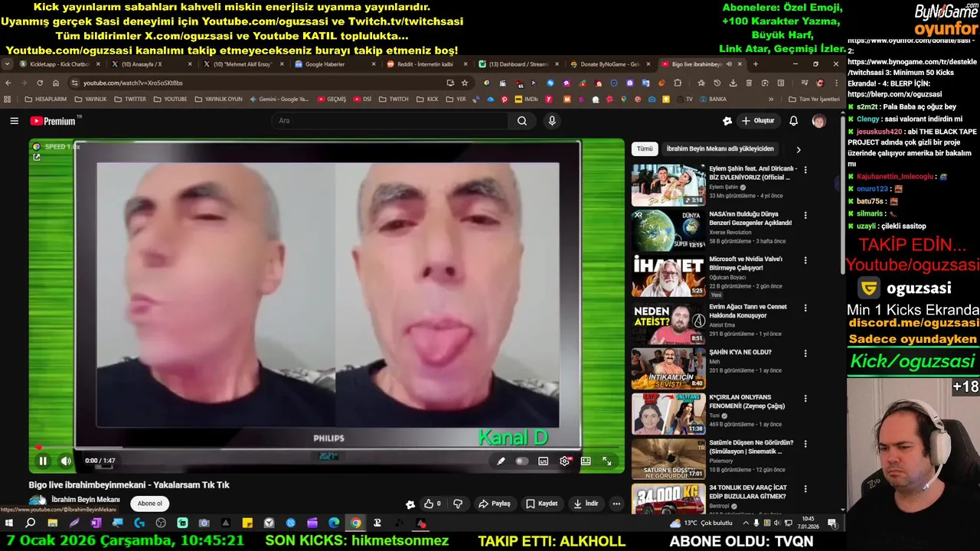Open options for Microsoft ve Nvidia video

point(805,260)
